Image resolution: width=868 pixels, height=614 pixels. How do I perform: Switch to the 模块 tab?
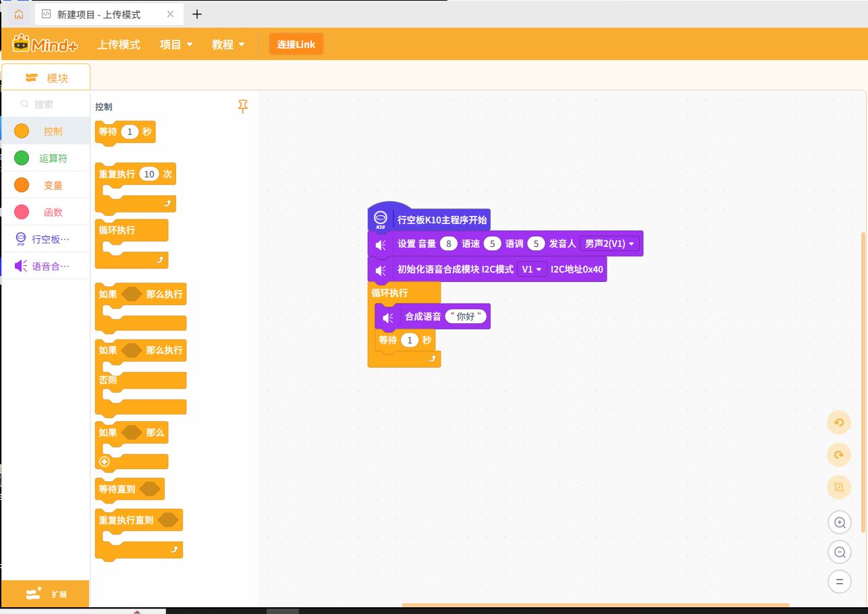coord(46,78)
